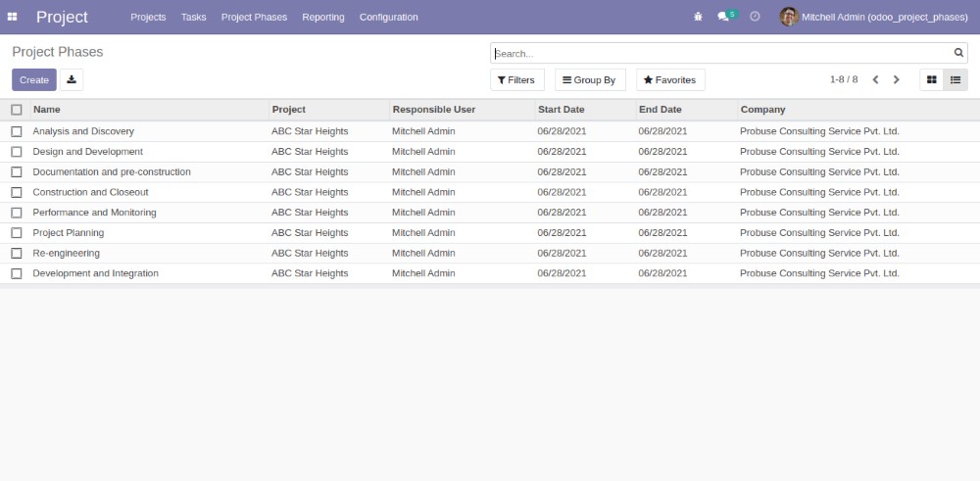Focus the Search input field
The height and width of the screenshot is (481, 980).
pos(720,53)
